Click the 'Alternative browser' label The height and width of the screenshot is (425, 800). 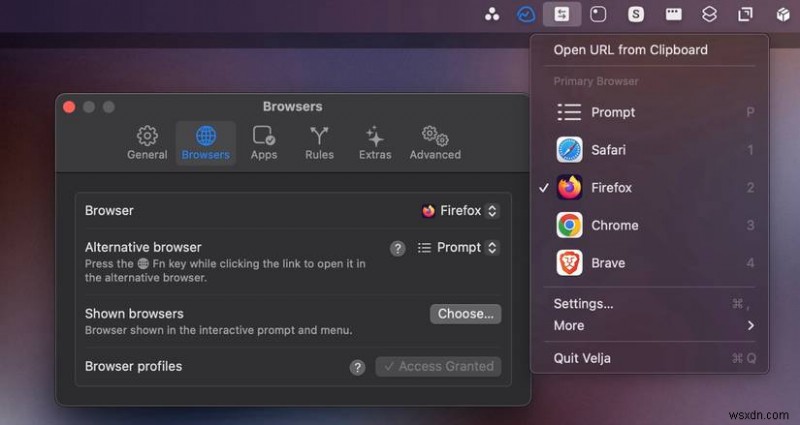143,247
